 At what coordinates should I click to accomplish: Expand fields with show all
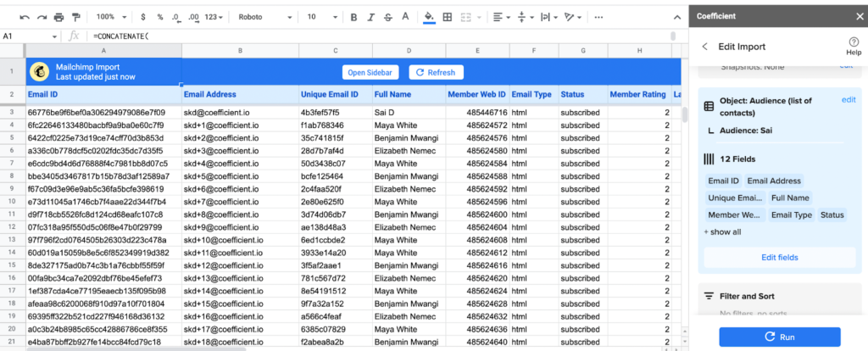[722, 232]
